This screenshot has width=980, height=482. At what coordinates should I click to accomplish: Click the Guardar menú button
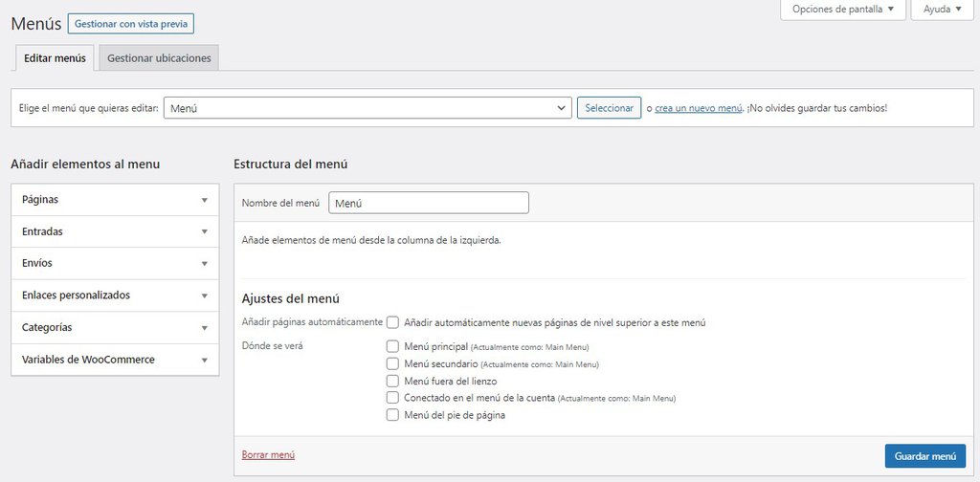(925, 456)
